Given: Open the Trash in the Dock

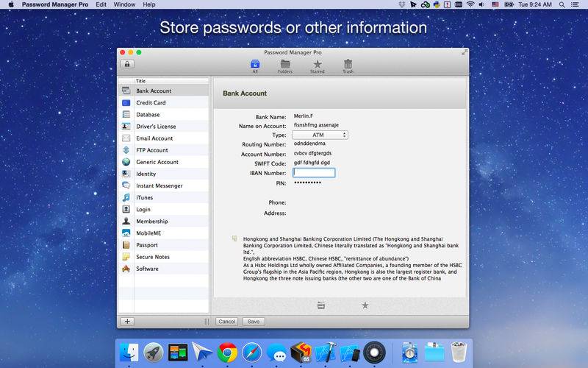Looking at the screenshot, I should point(458,353).
